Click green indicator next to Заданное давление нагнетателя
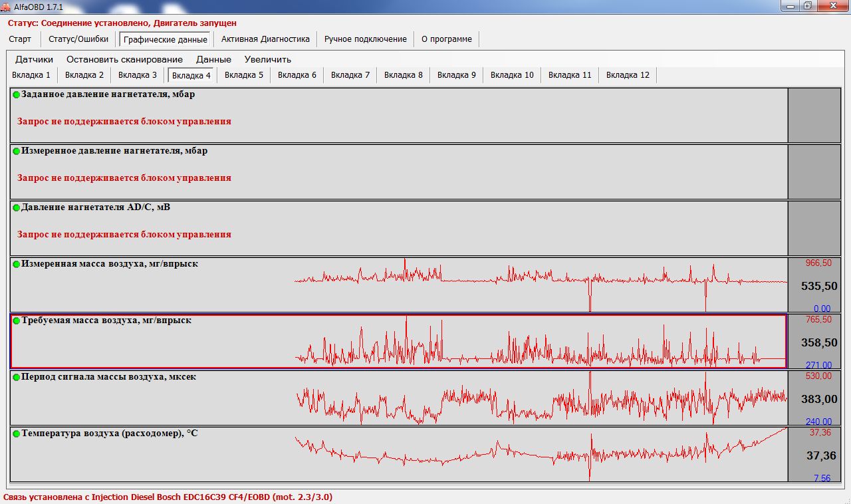851x504 pixels. (17, 95)
